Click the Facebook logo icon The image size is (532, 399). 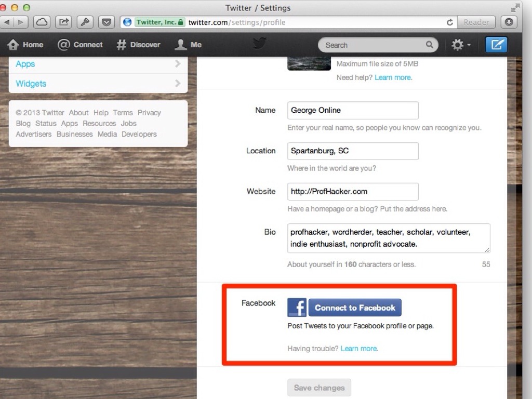297,308
